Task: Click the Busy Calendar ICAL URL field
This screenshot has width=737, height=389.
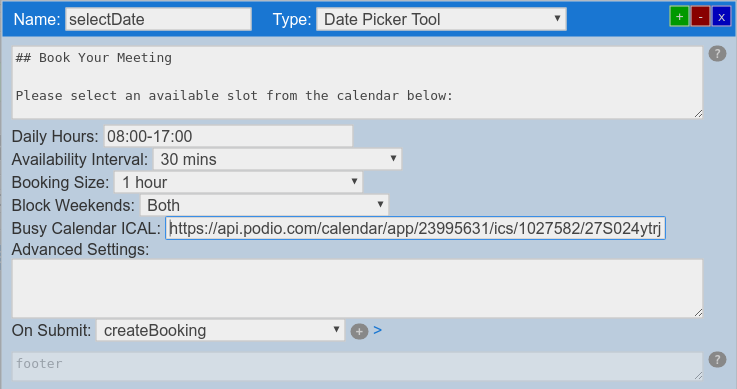Action: (415, 228)
